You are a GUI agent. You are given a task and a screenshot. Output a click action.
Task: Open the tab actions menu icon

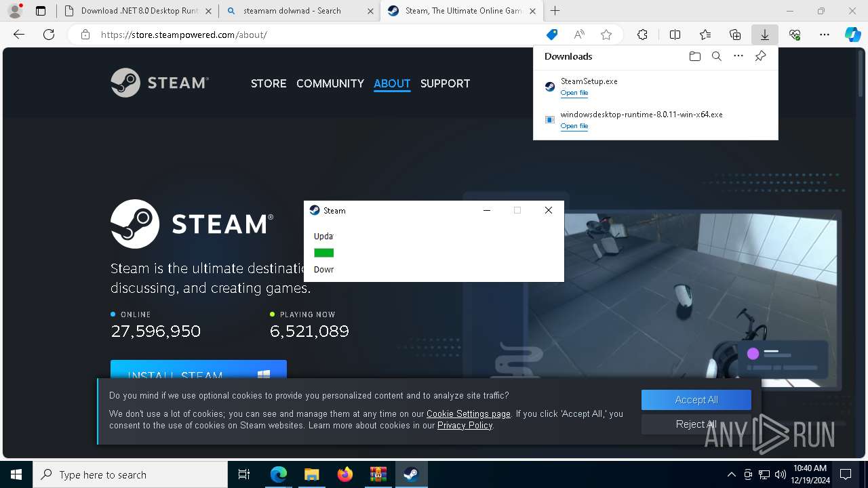point(41,11)
